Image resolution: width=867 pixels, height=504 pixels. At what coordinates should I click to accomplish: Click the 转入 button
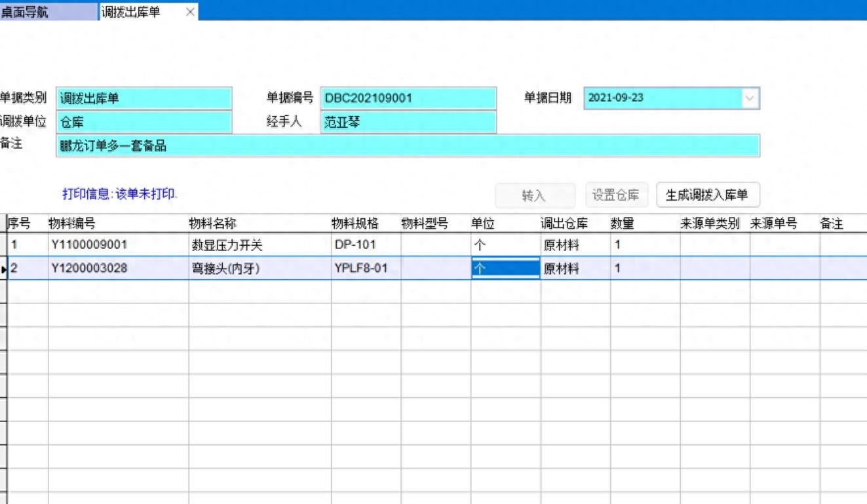(534, 195)
